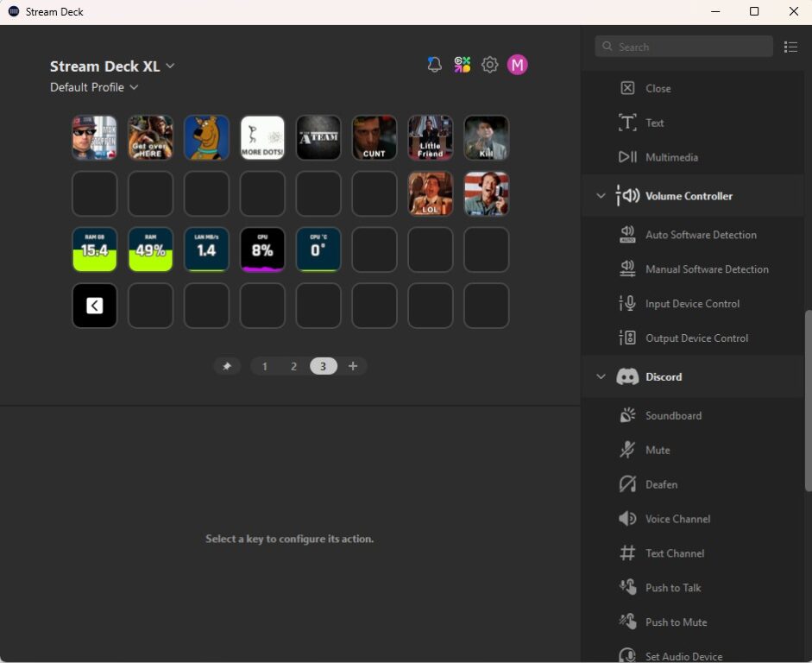This screenshot has width=812, height=663.
Task: Click the actions list vertical scrollbar
Action: pos(808,401)
